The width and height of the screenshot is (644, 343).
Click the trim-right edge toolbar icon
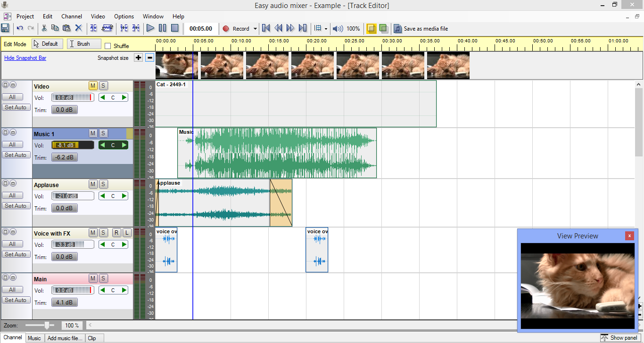click(x=136, y=28)
